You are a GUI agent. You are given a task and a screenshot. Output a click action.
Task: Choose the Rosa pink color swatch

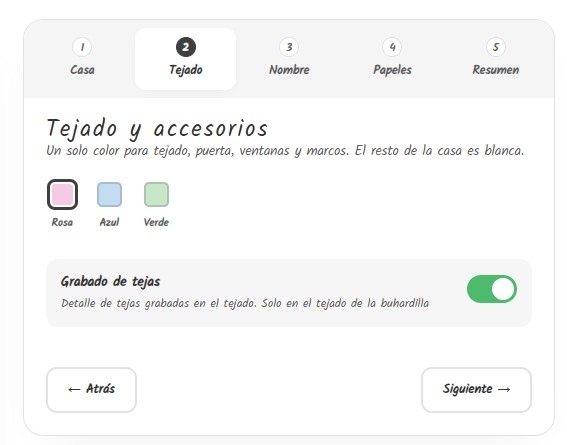pos(62,194)
